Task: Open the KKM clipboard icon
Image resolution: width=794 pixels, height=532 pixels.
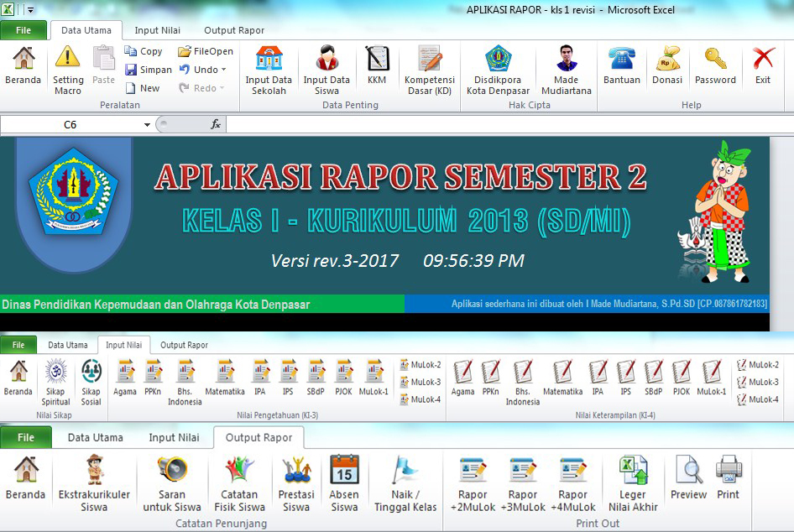Action: pyautogui.click(x=377, y=58)
